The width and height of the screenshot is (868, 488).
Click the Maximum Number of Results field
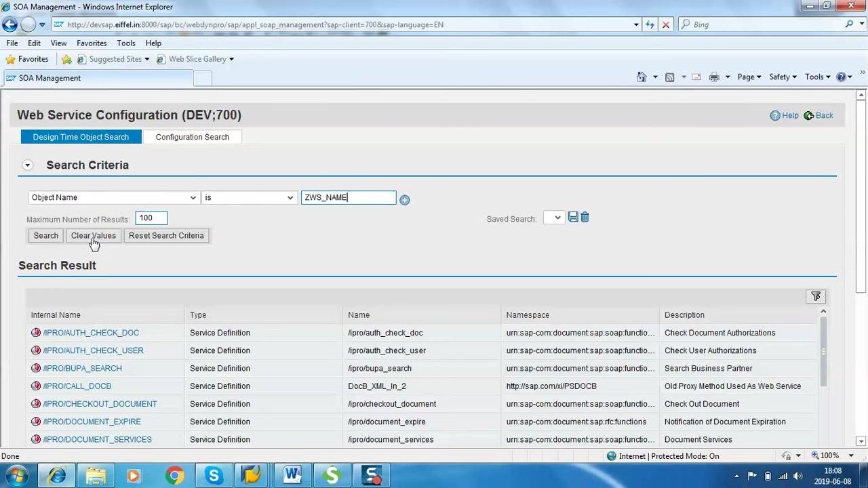(151, 218)
